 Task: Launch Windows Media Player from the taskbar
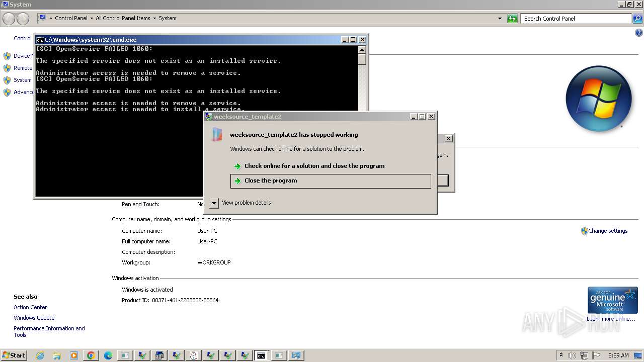[x=74, y=355]
